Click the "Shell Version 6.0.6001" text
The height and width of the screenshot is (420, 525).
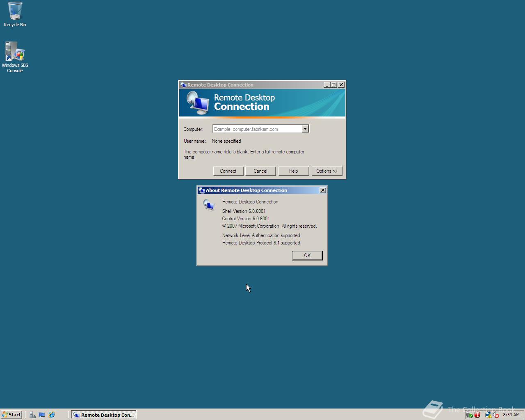[x=244, y=211]
